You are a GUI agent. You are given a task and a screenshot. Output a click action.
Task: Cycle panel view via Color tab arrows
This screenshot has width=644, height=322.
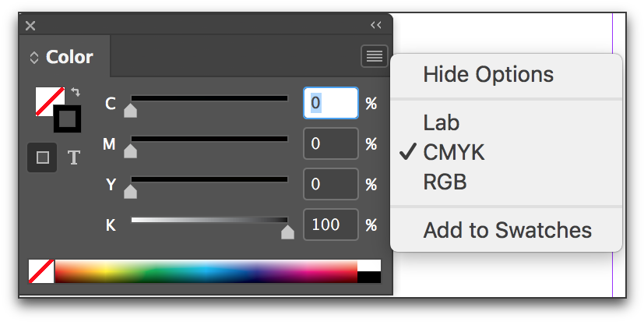(x=34, y=58)
